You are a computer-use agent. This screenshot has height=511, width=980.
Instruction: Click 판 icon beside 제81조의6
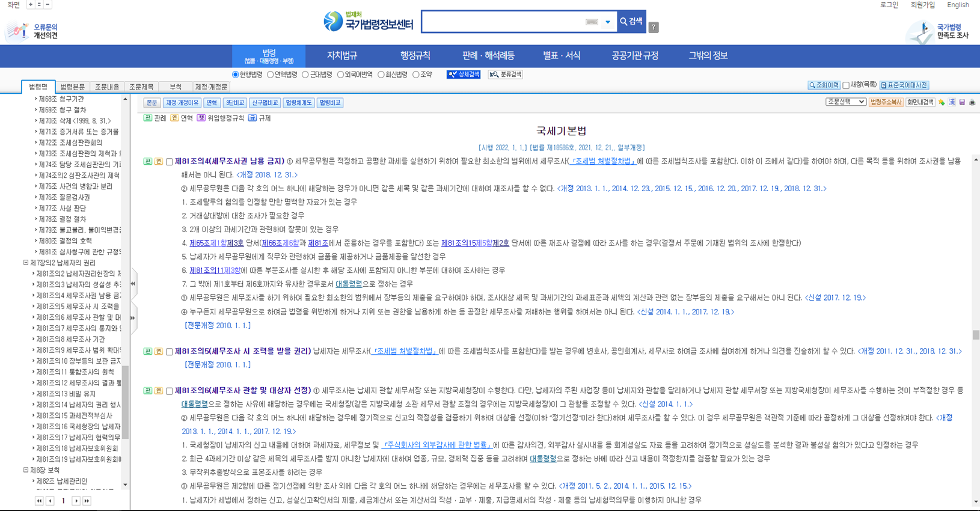click(147, 391)
